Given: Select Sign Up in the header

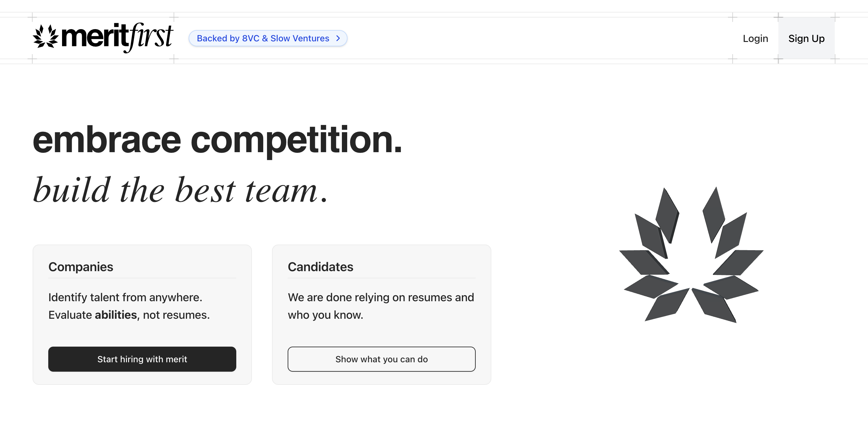Looking at the screenshot, I should (806, 39).
